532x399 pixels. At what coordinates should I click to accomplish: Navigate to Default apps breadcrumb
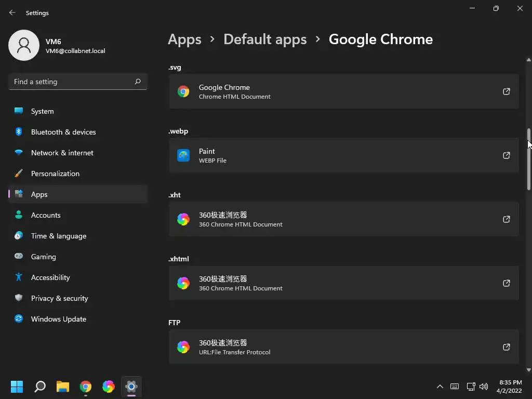point(265,39)
